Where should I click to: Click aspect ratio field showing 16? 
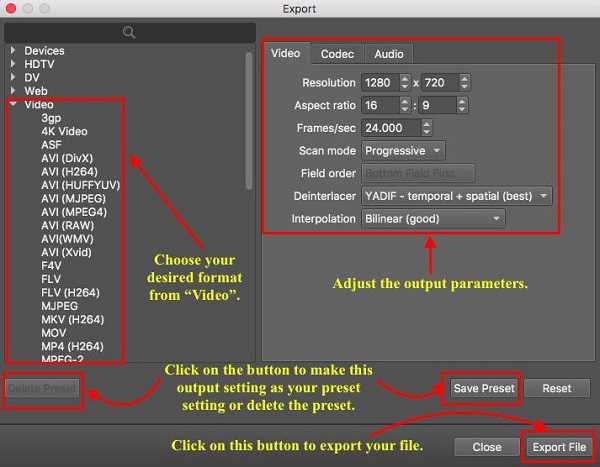[380, 105]
